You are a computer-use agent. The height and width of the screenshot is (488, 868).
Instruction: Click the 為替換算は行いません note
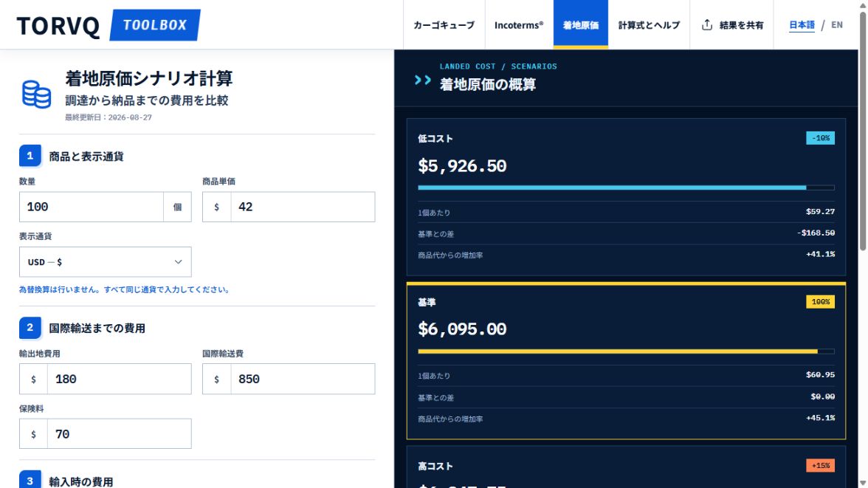coord(124,289)
